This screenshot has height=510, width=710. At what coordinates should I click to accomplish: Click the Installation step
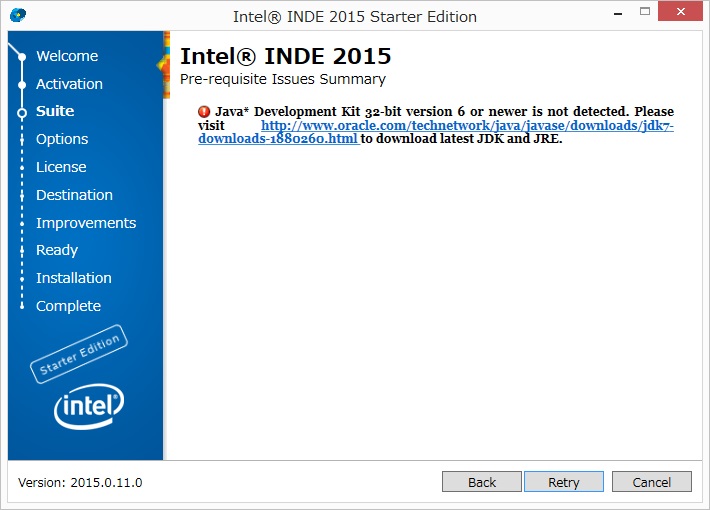74,278
